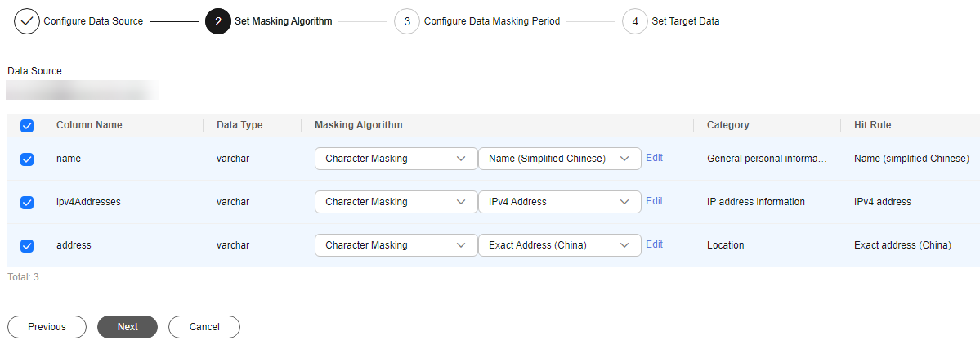The height and width of the screenshot is (345, 980).
Task: Open Character Masking dropdown for name row
Action: point(396,159)
